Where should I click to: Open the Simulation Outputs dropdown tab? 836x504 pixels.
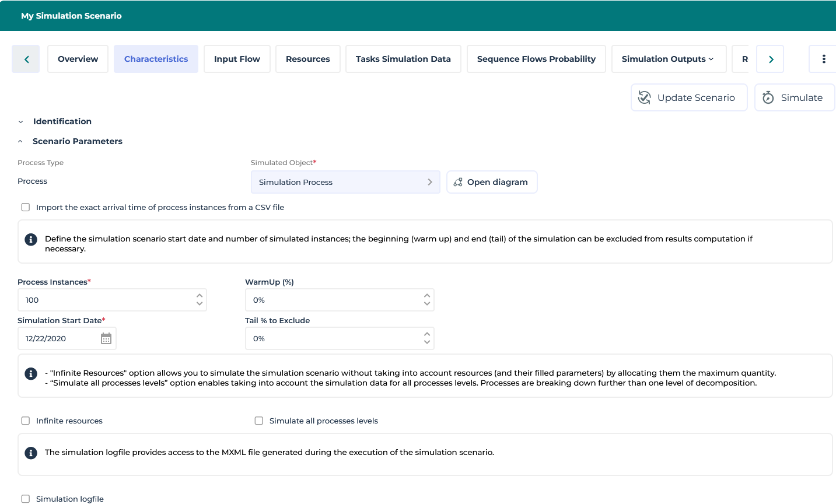[668, 59]
